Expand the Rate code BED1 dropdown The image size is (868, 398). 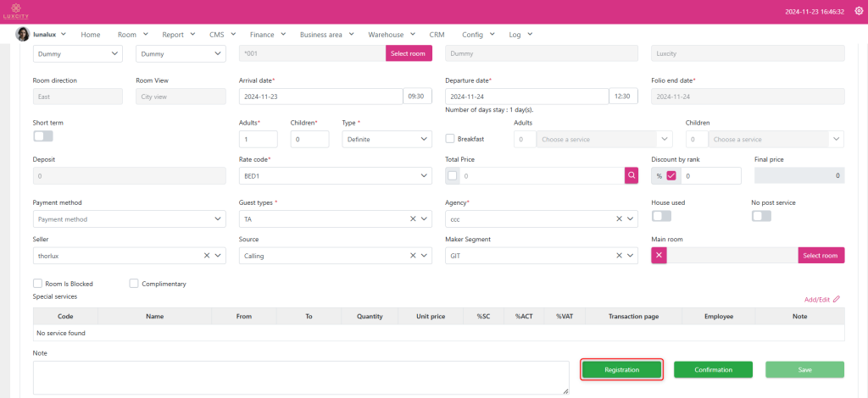click(425, 175)
